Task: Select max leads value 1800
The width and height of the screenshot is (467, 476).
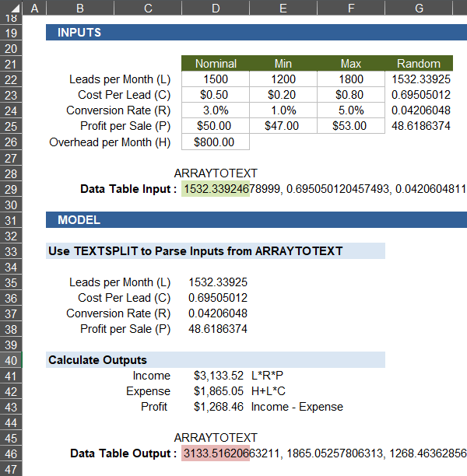Action: (x=351, y=79)
